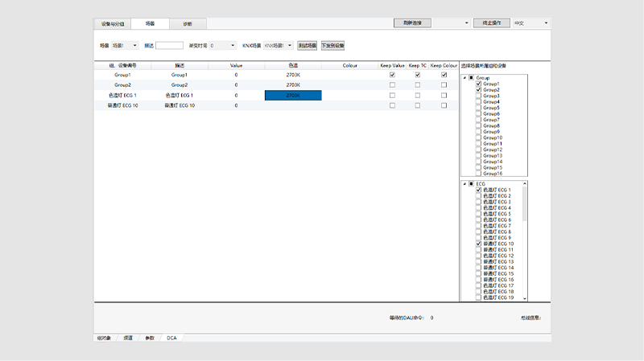
Task: Click the 测试场景 button
Action: [307, 46]
